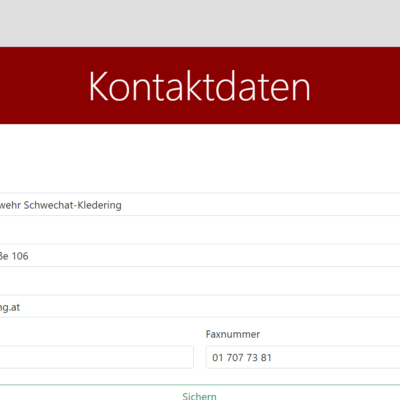Image resolution: width=400 pixels, height=400 pixels.
Task: Select the empty field left of Faxnummer
Action: point(97,357)
